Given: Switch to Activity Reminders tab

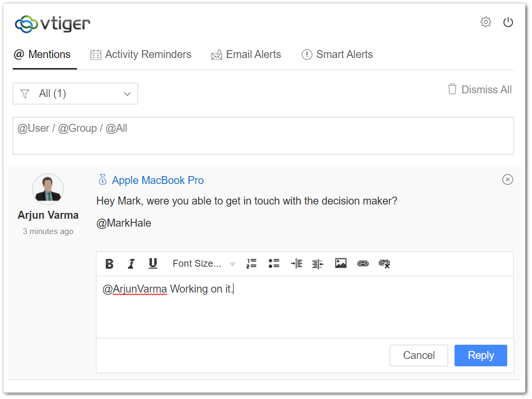Looking at the screenshot, I should pos(141,54).
